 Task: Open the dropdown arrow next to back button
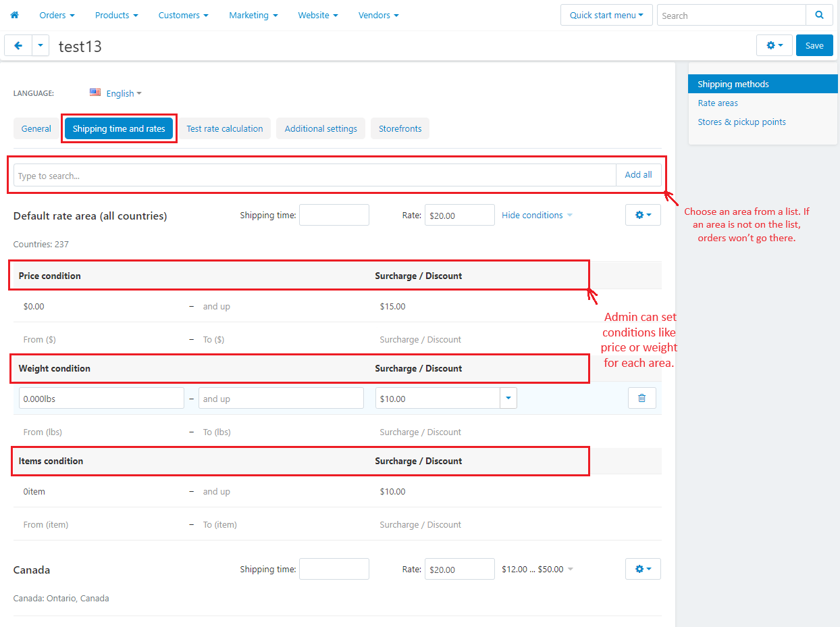[41, 46]
